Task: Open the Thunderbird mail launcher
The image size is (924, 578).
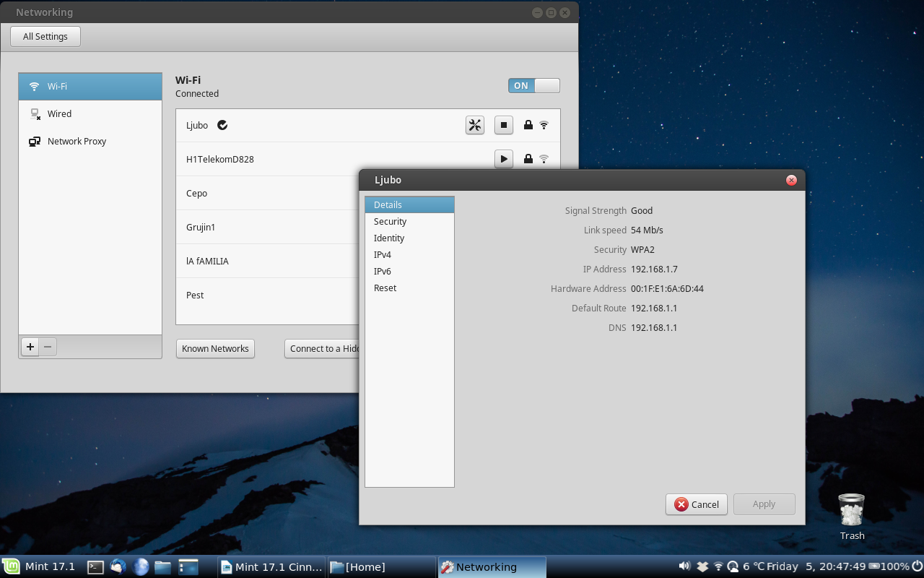Action: (x=118, y=567)
